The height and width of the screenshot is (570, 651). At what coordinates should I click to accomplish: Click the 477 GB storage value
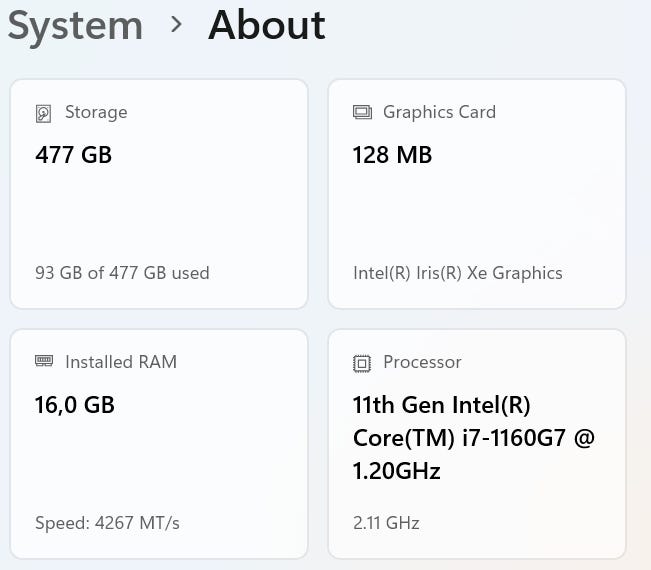[73, 155]
